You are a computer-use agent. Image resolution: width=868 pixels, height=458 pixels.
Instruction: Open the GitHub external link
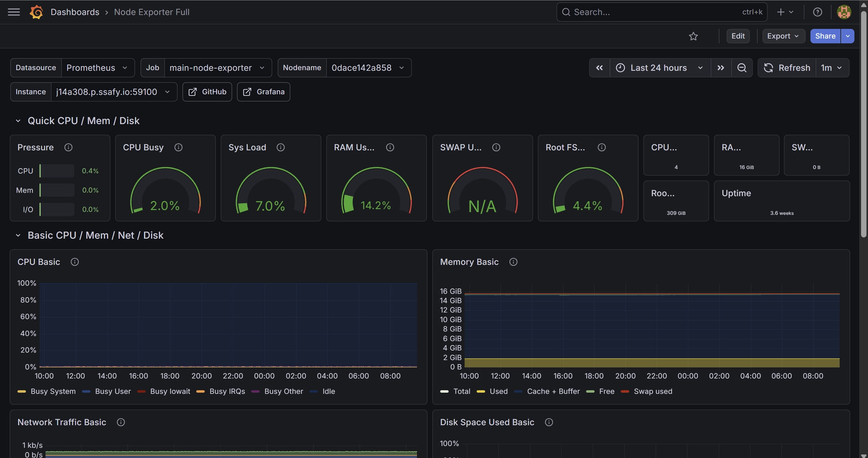click(x=207, y=92)
